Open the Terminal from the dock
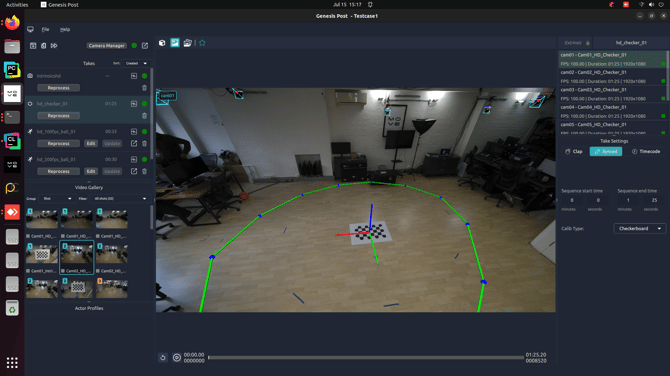The image size is (670, 376). coord(12,117)
